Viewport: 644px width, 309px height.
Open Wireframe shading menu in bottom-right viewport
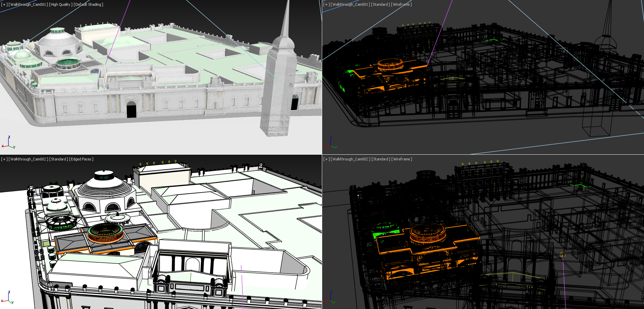click(x=401, y=159)
